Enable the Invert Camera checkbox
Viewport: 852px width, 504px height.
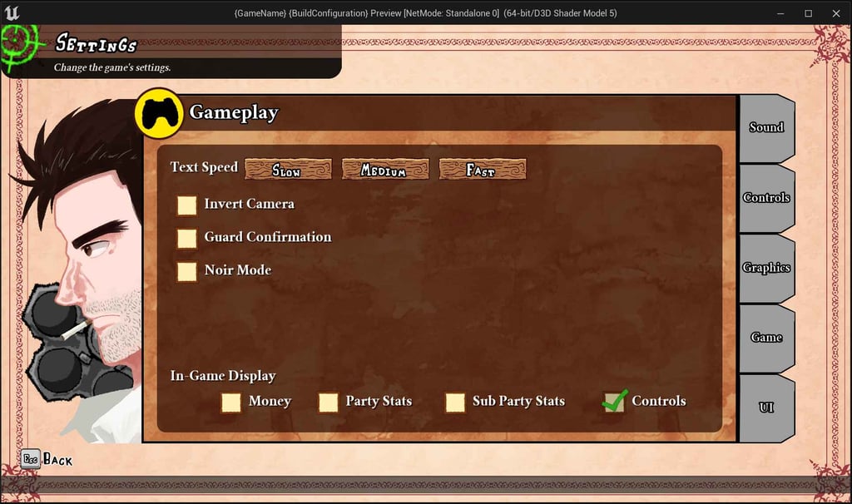point(186,205)
